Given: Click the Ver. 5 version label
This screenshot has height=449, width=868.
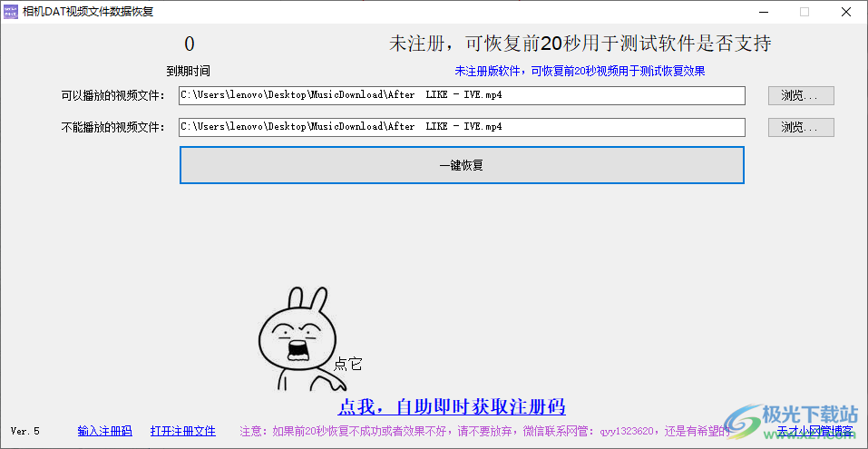Looking at the screenshot, I should (x=24, y=431).
